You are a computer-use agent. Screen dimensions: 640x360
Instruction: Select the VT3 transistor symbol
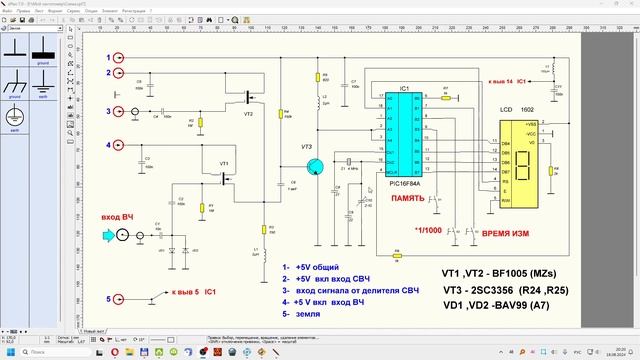click(315, 167)
